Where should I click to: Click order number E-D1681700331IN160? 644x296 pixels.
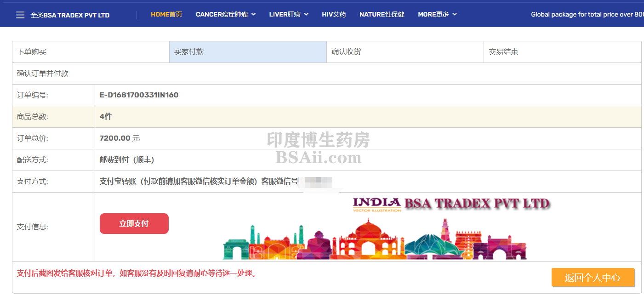coord(139,95)
